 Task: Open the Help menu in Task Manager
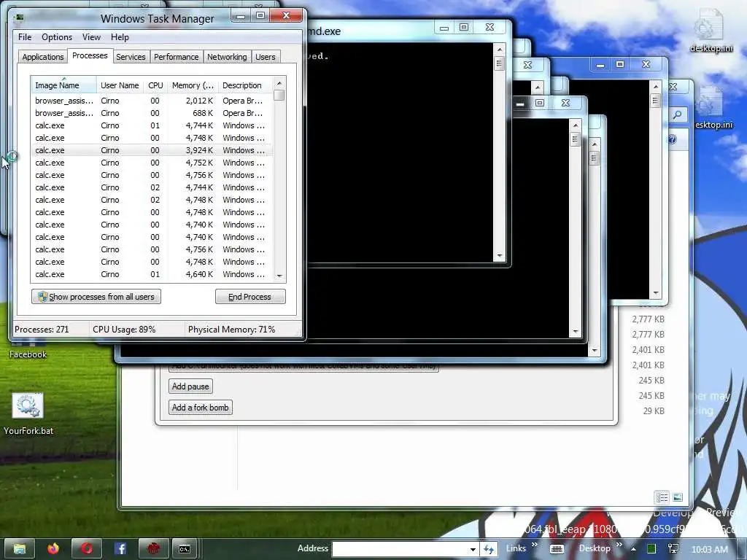click(120, 37)
